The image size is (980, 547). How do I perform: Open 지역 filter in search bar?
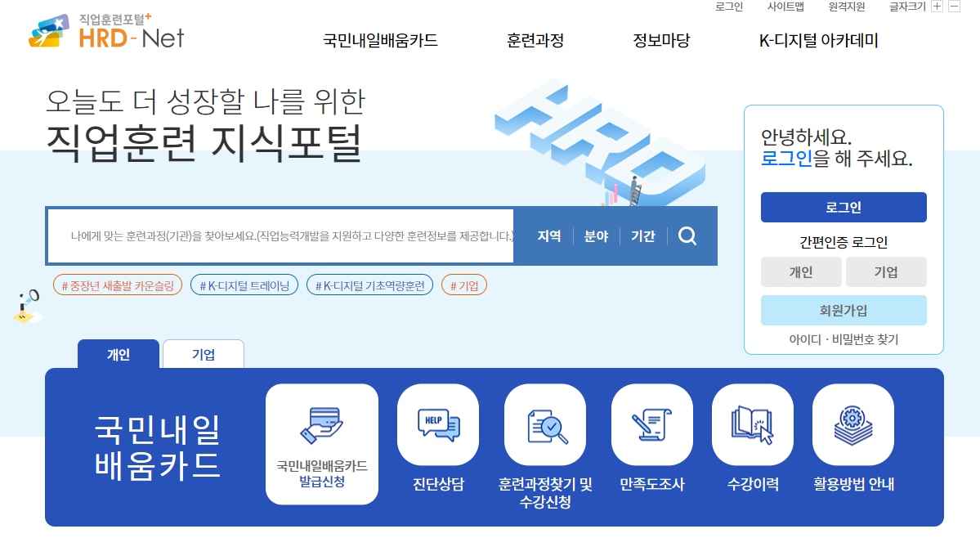549,236
